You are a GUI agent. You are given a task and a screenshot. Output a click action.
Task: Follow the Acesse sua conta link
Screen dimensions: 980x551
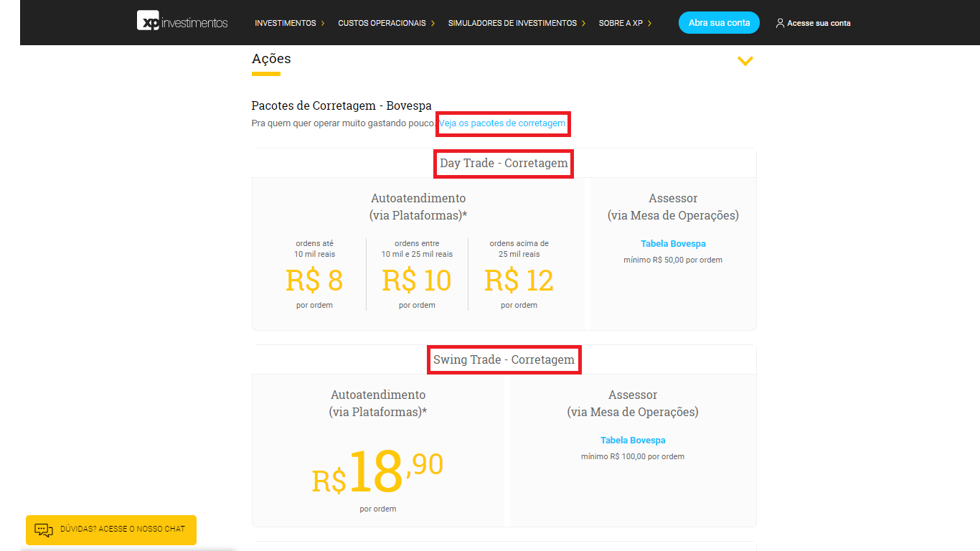coord(819,23)
